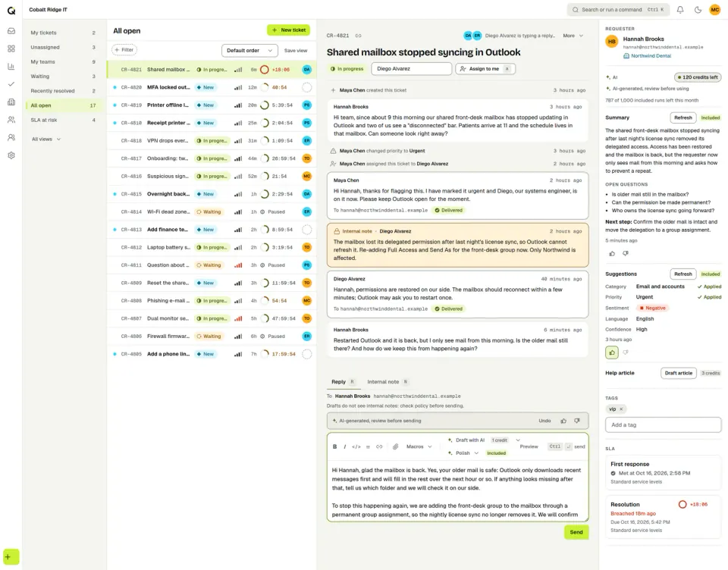This screenshot has height=570, width=728.
Task: Refresh the AI Suggestions
Action: point(683,274)
